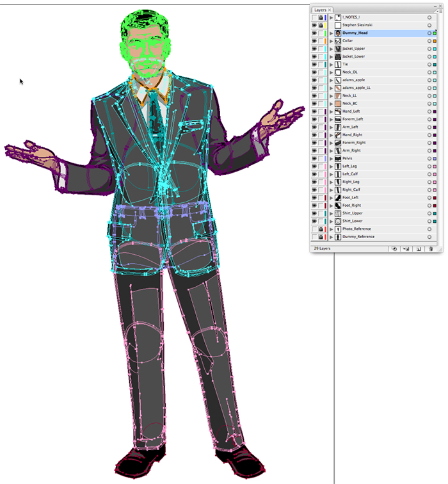The image size is (448, 484).
Task: Select the Jacket_Lower layer name
Action: (x=353, y=56)
